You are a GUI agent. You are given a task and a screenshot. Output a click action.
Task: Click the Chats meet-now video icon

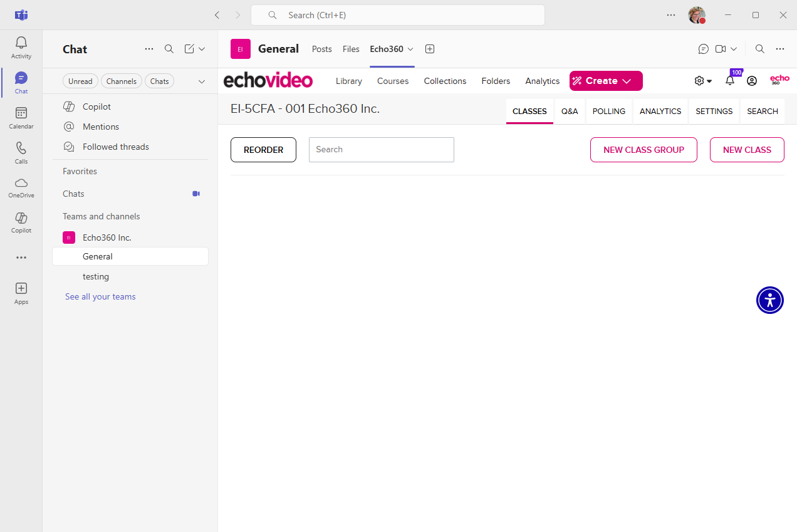pyautogui.click(x=196, y=194)
